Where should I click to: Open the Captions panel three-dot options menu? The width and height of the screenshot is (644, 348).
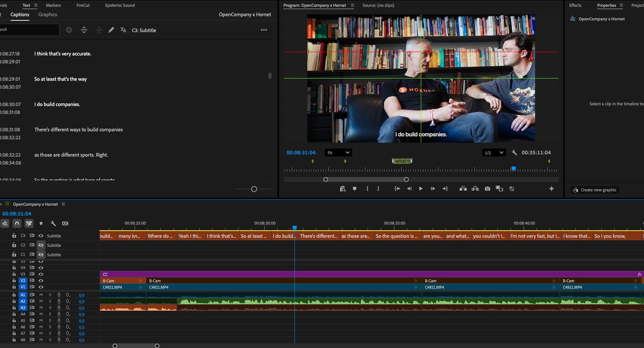click(x=264, y=30)
